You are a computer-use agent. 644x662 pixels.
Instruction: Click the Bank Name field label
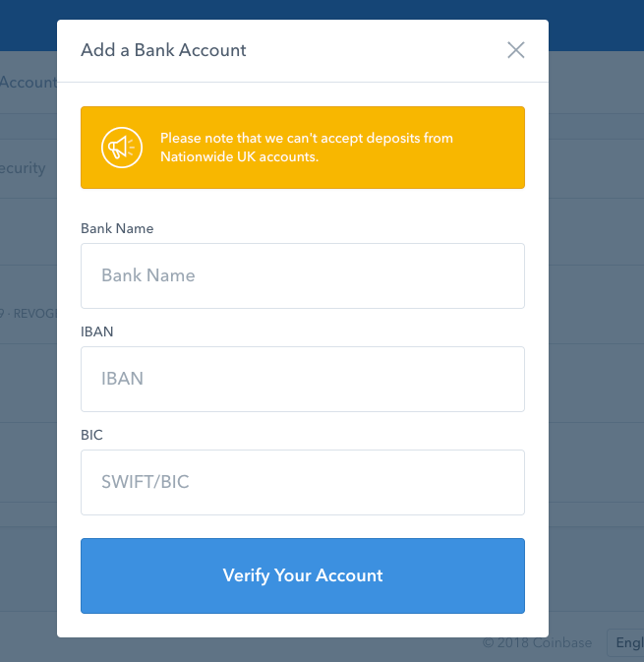[117, 228]
